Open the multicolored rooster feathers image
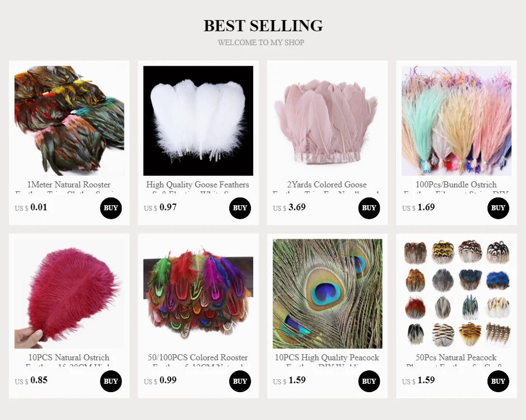The height and width of the screenshot is (420, 526). [198, 293]
